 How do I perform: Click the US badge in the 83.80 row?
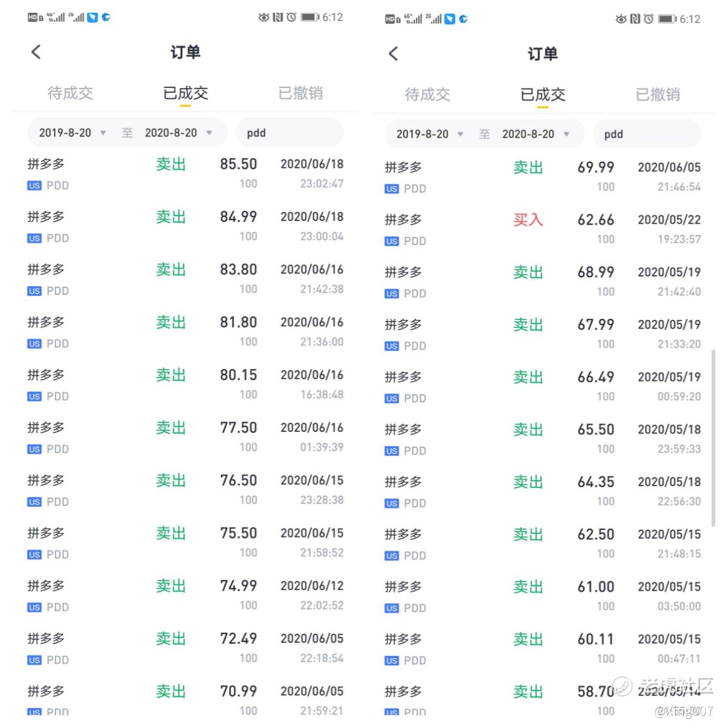pyautogui.click(x=35, y=291)
